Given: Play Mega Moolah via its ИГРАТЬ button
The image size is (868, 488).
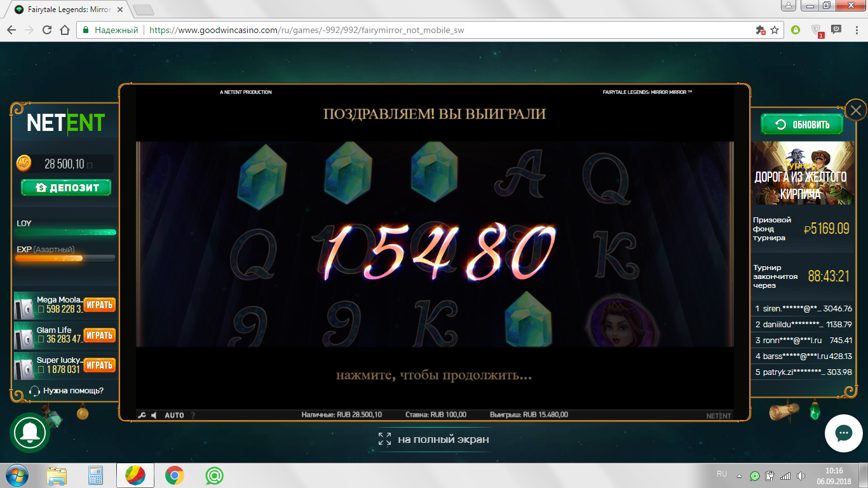Looking at the screenshot, I should 100,305.
